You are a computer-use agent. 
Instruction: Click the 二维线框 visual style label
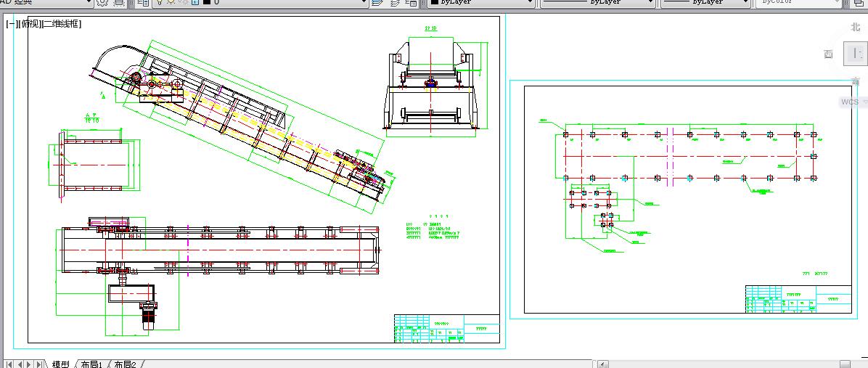[62, 24]
